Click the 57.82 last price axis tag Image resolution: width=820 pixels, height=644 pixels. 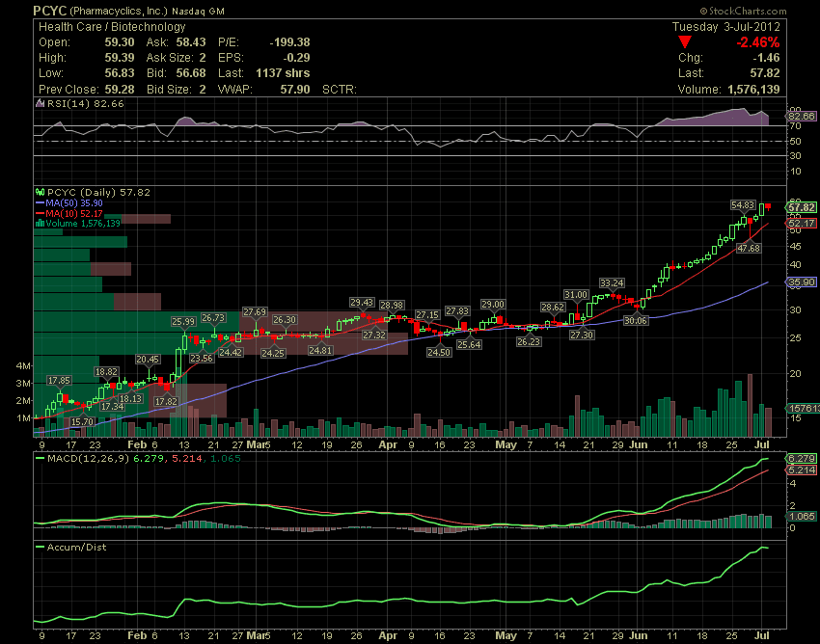[801, 207]
